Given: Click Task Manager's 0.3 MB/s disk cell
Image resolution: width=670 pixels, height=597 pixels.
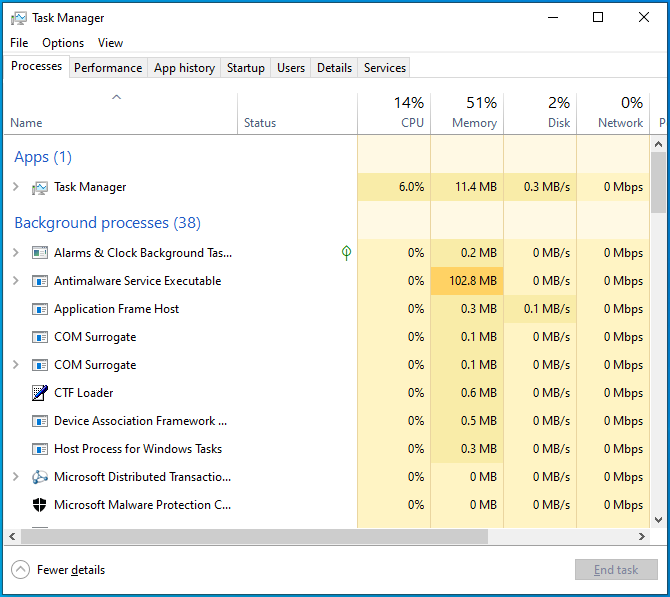Looking at the screenshot, I should (540, 187).
